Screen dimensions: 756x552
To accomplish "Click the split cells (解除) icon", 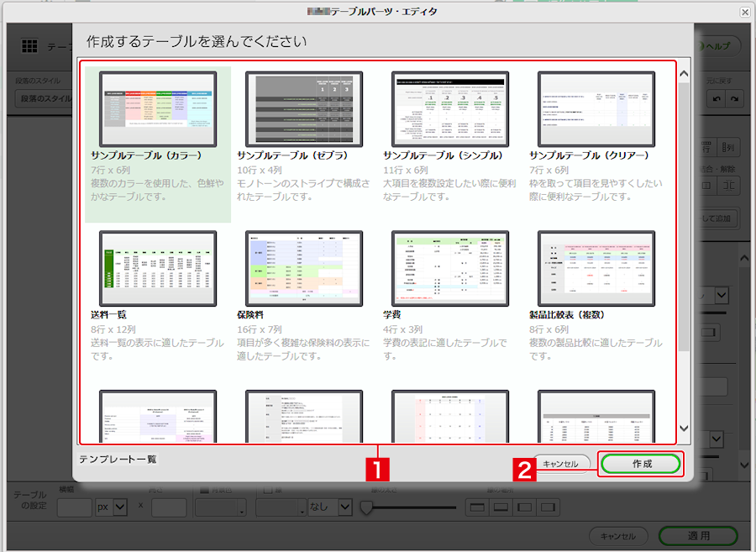I will (727, 186).
